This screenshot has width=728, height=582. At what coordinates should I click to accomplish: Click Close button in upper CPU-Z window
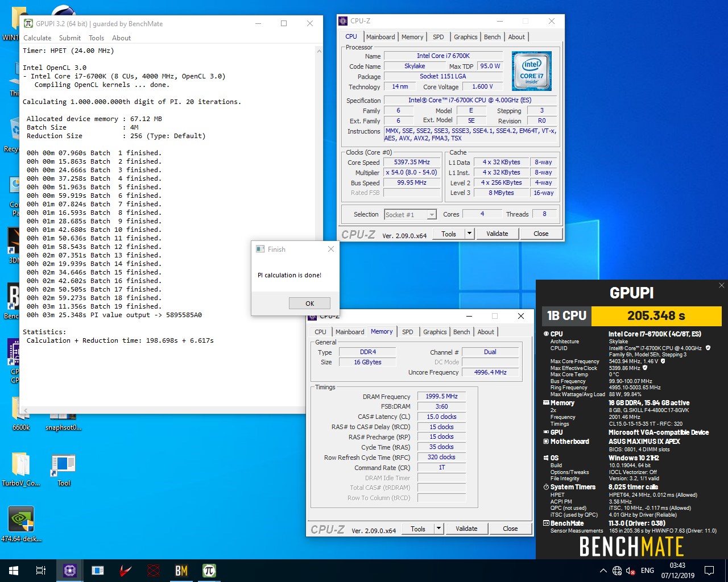pyautogui.click(x=541, y=234)
